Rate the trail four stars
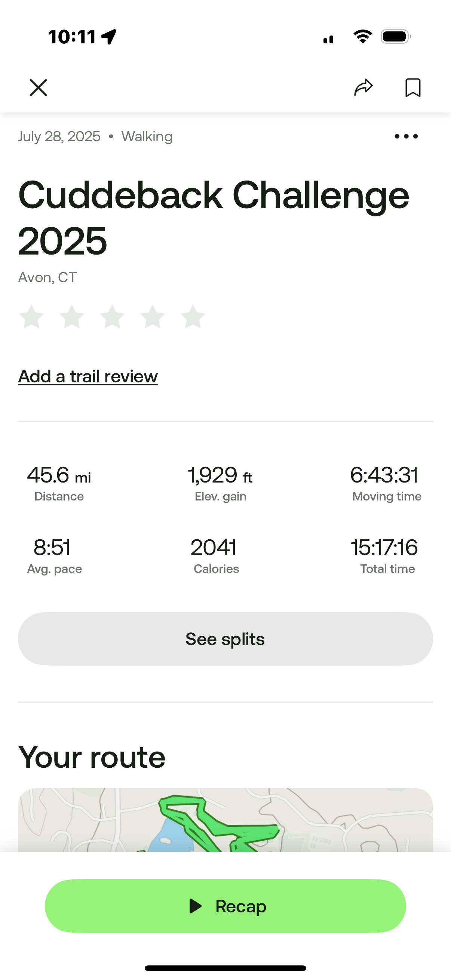The image size is (451, 980). point(153,317)
